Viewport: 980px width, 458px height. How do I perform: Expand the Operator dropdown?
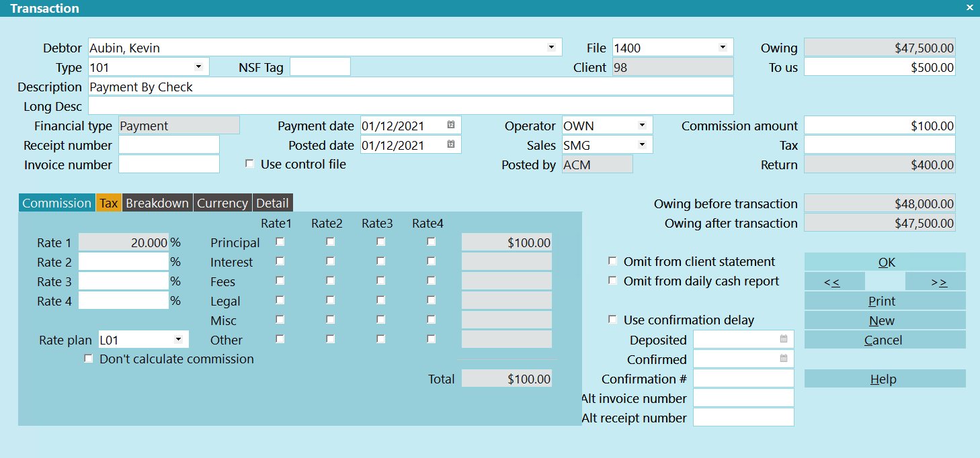click(x=643, y=125)
